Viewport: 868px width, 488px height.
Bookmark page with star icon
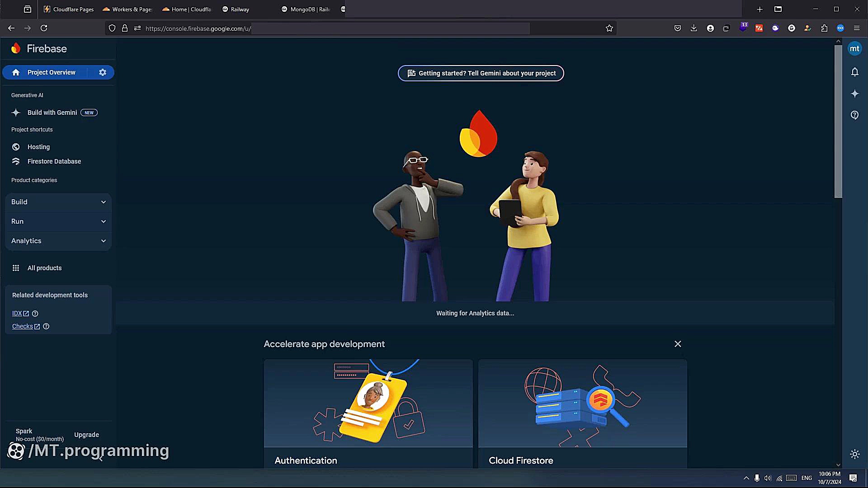click(x=609, y=28)
